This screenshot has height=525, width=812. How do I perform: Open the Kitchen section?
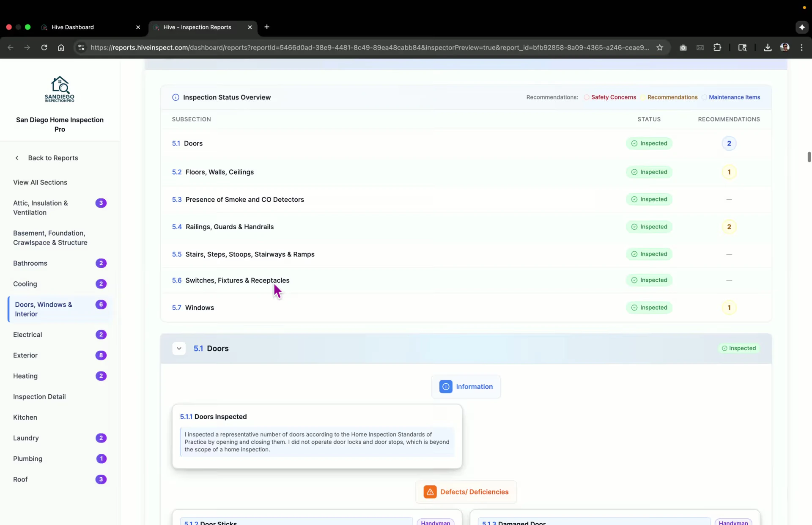[60, 418]
